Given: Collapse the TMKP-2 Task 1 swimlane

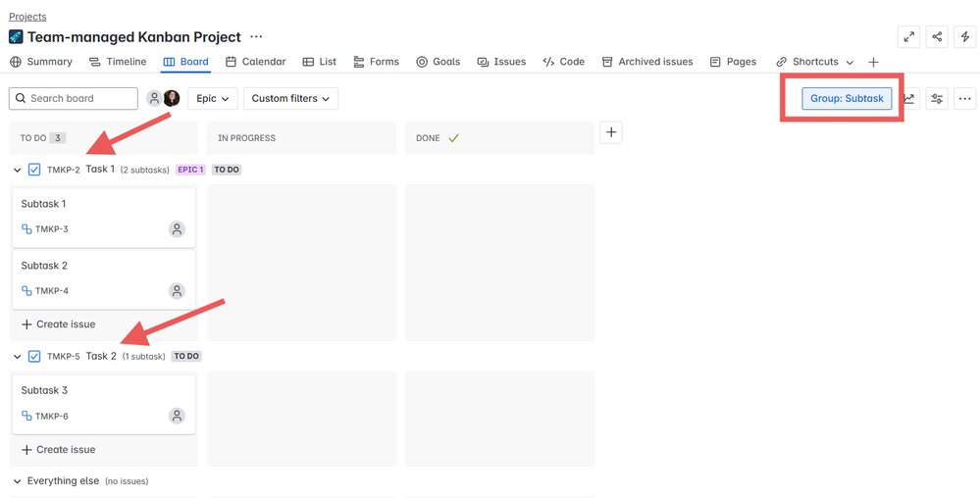Looking at the screenshot, I should [x=18, y=170].
